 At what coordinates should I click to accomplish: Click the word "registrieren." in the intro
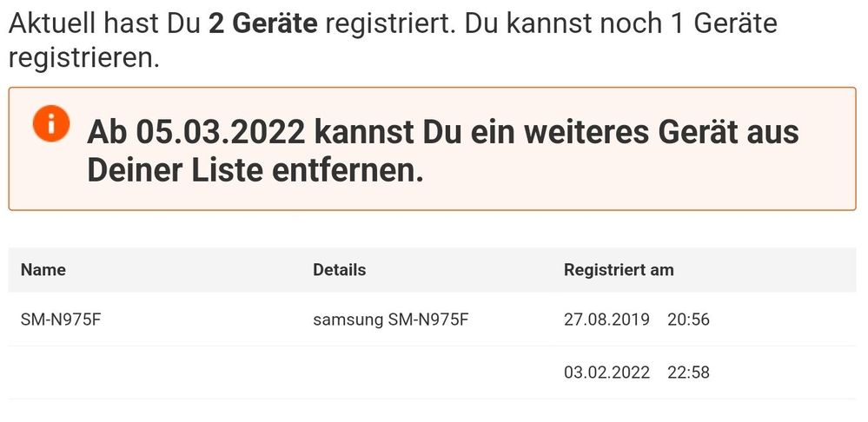tap(84, 59)
